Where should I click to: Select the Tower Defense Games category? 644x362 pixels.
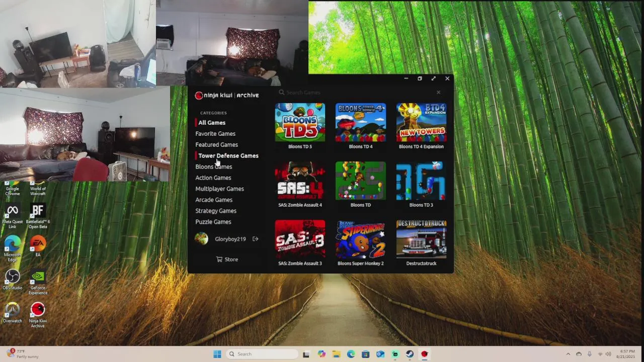(x=228, y=156)
